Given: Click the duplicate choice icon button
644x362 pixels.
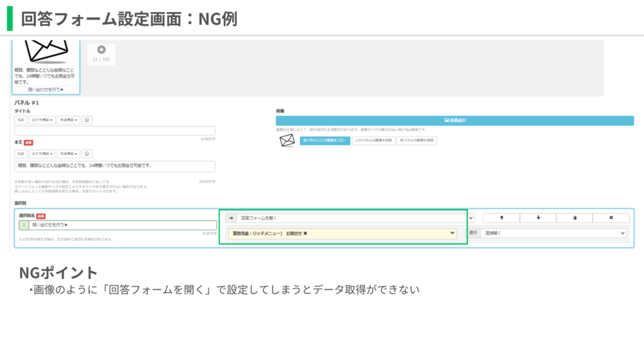Looking at the screenshot, I should pos(574,218).
